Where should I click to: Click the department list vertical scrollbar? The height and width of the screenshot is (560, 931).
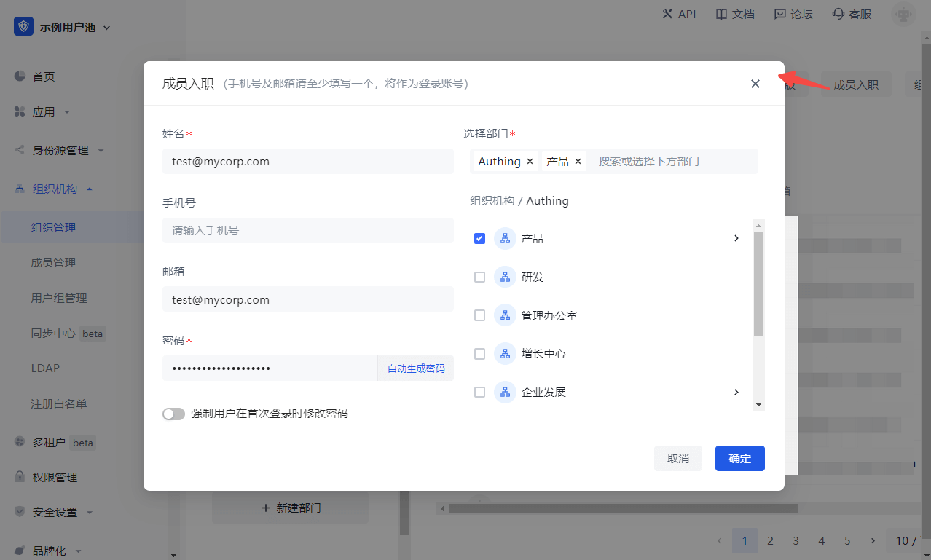pyautogui.click(x=758, y=284)
